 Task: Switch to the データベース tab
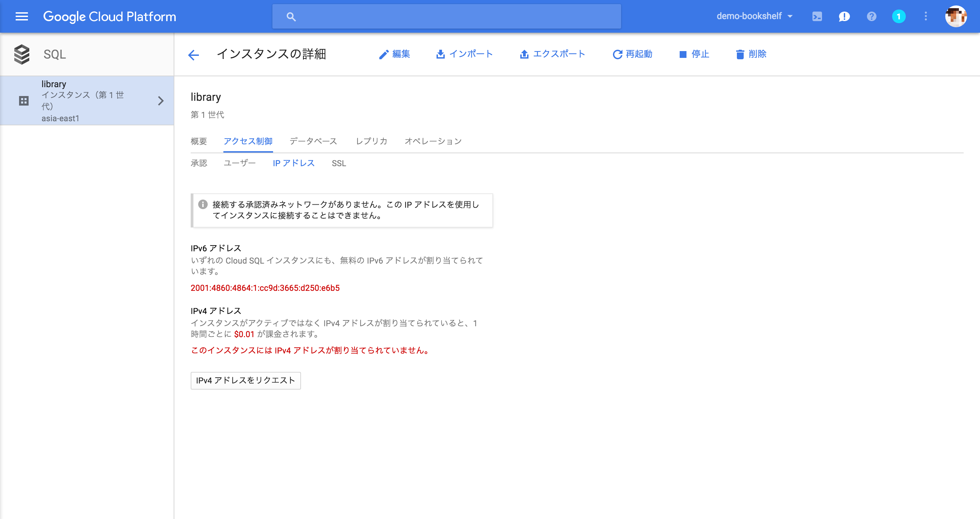[x=313, y=141]
